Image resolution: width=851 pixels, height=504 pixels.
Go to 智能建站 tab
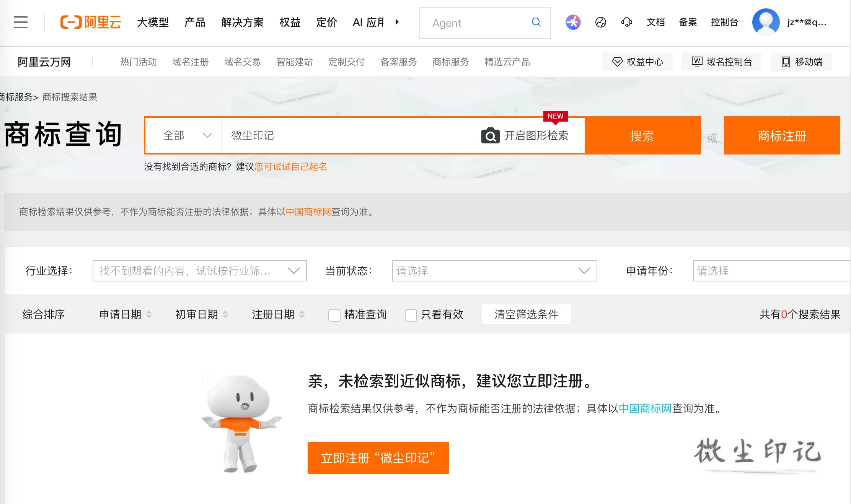[x=294, y=62]
